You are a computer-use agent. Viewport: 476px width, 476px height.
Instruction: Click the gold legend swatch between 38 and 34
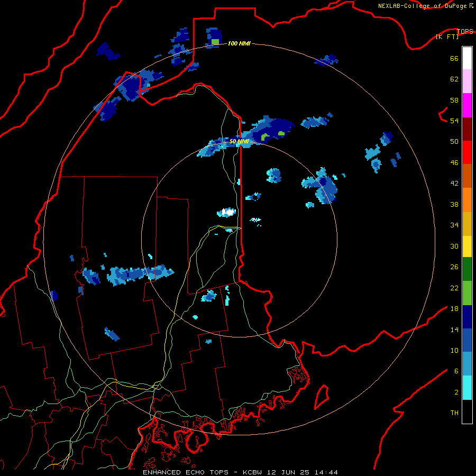point(467,223)
